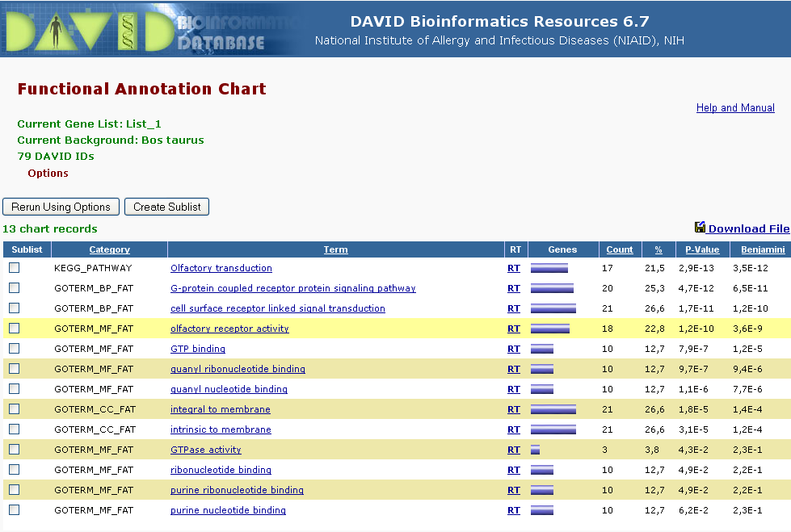The width and height of the screenshot is (791, 532).
Task: Click the Create Sublist button
Action: coord(167,207)
